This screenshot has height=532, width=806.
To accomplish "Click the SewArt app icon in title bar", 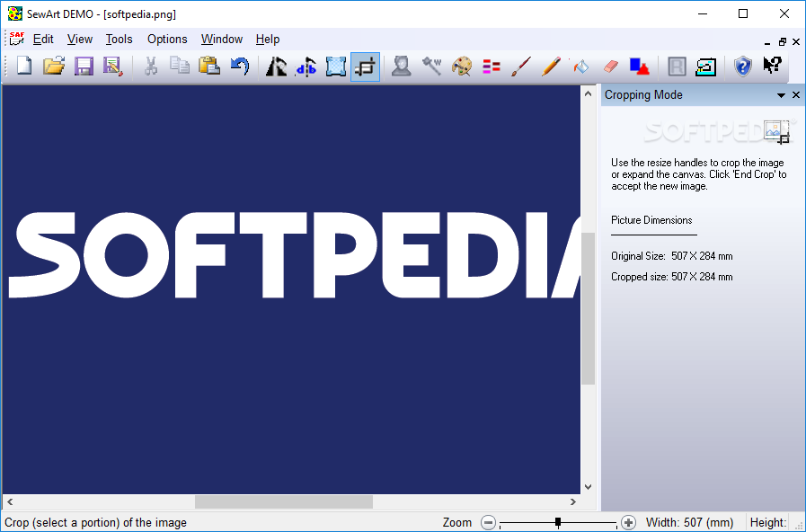I will (15, 13).
